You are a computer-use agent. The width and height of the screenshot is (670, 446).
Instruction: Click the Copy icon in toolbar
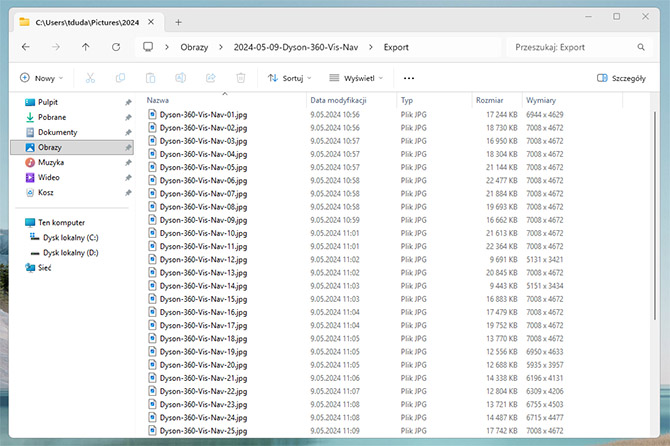pos(120,78)
